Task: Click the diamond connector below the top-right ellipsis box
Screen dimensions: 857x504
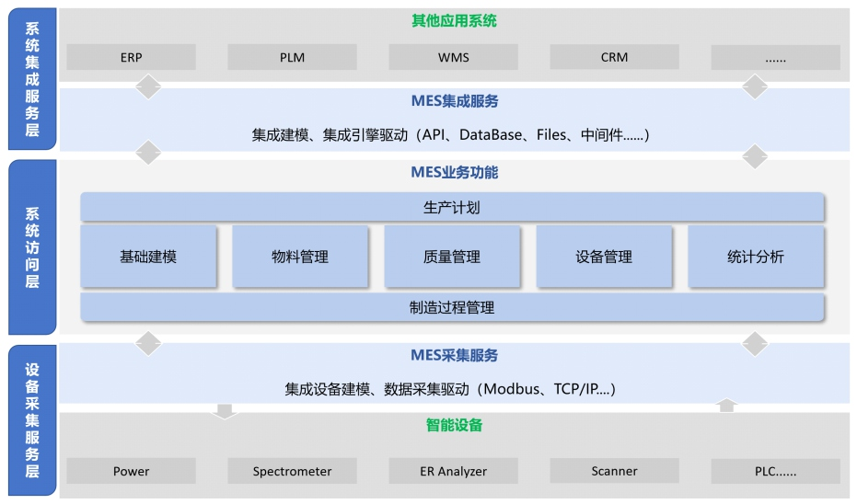Action: tap(755, 86)
